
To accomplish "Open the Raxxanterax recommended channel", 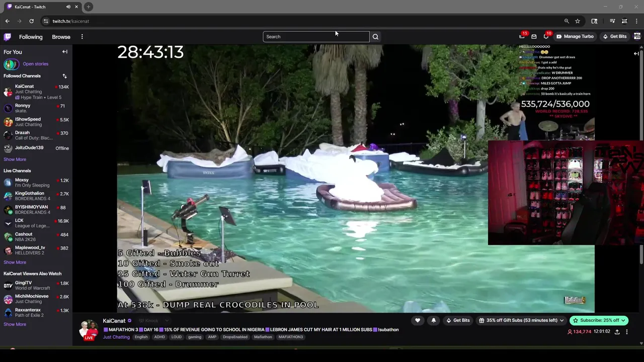I will (x=36, y=313).
